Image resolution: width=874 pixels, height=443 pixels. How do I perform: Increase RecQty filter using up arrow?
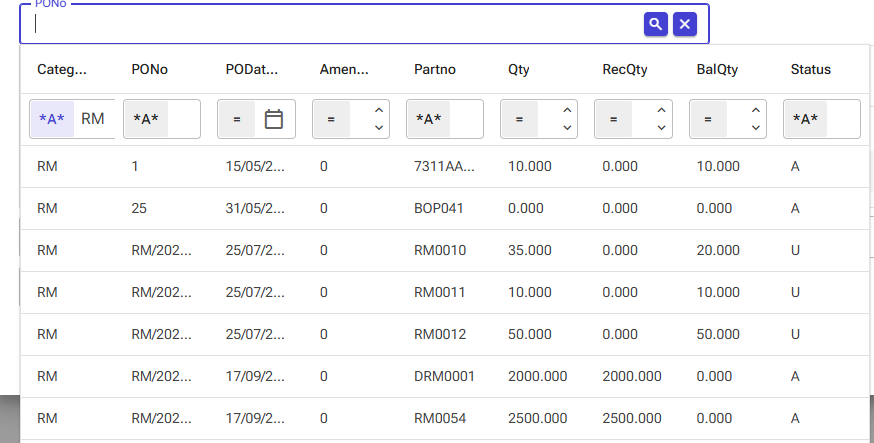[x=662, y=110]
